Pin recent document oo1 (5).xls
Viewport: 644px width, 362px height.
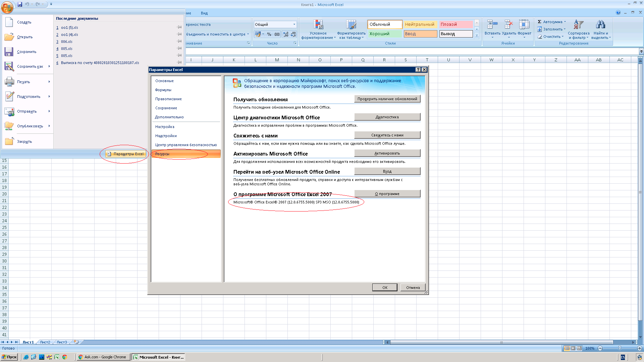tap(179, 27)
